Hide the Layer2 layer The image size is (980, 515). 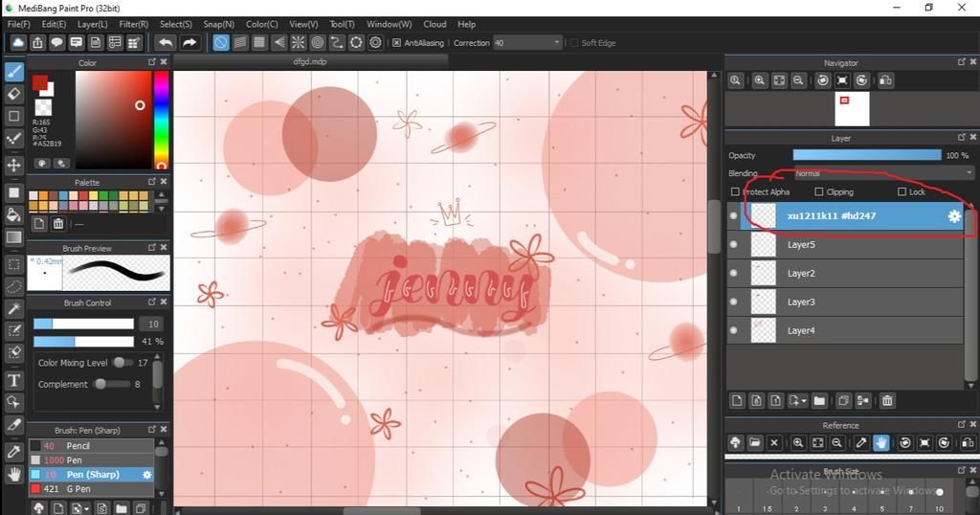734,273
